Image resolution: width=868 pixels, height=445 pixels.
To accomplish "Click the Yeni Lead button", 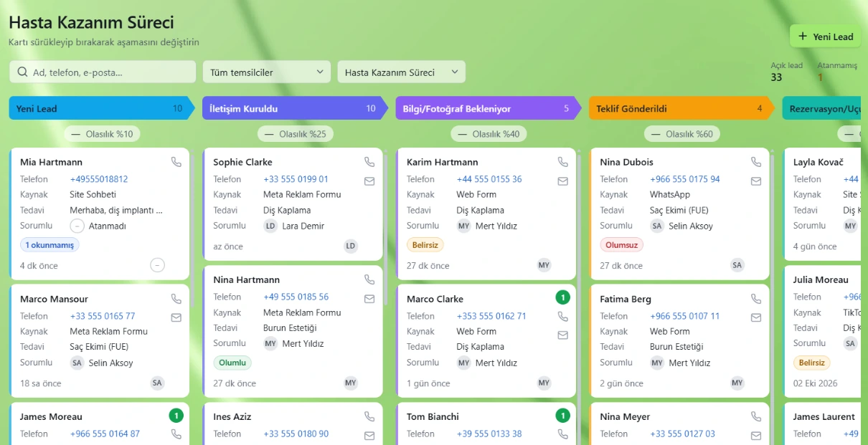I will click(x=825, y=37).
